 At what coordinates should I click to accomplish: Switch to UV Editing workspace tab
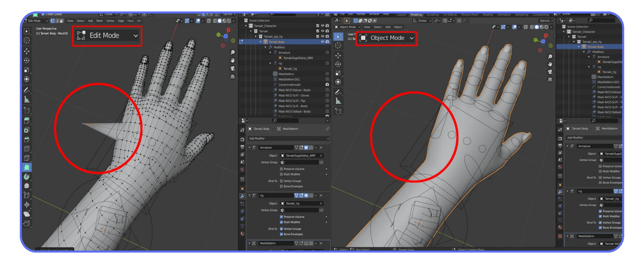450,15
